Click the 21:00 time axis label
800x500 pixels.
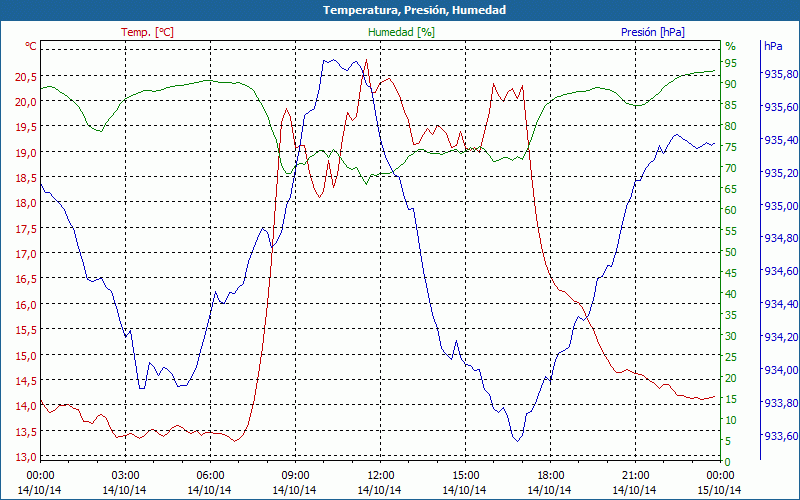[635, 476]
